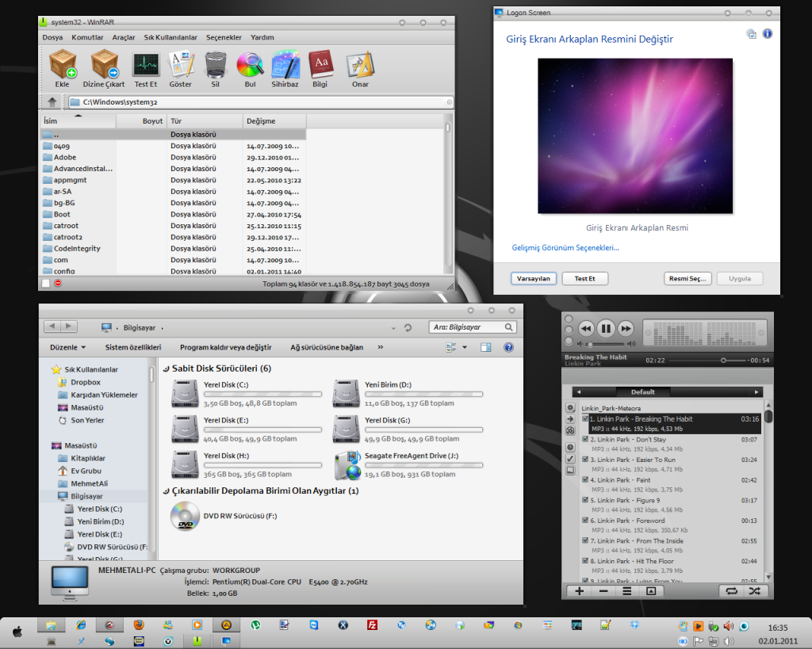Click the Ara: Bilgisayar search field

(x=473, y=327)
